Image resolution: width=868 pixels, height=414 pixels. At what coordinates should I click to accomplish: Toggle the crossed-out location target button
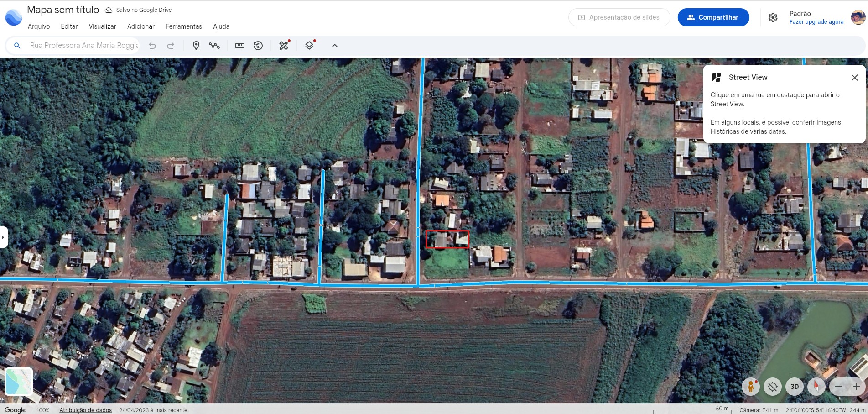[x=772, y=387]
